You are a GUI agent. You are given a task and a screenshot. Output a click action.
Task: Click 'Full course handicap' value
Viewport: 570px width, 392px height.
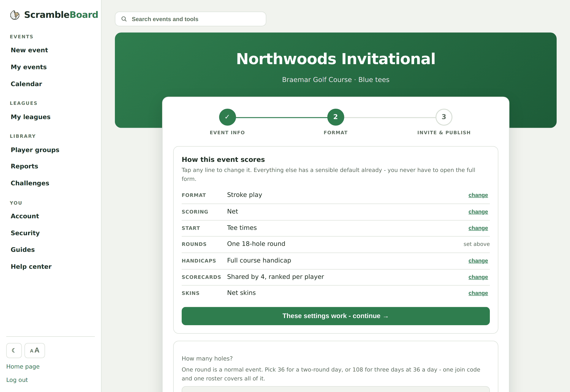point(259,260)
